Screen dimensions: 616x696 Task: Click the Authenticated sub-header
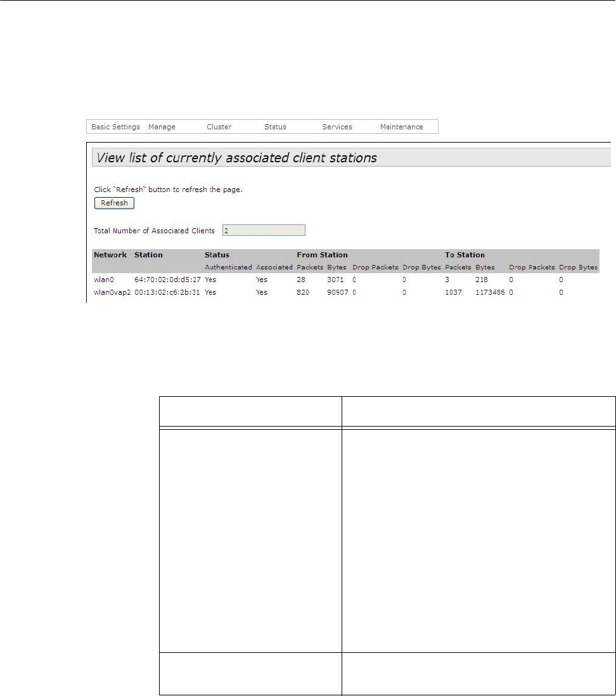click(x=228, y=267)
